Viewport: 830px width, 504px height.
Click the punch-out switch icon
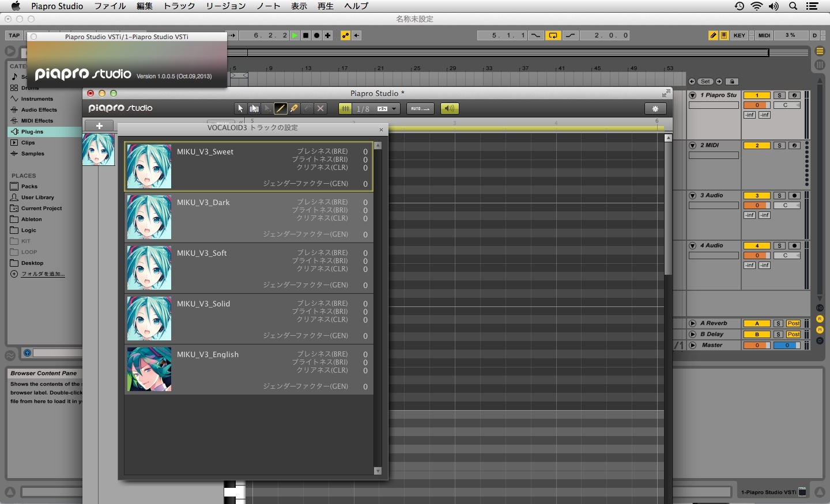click(571, 35)
